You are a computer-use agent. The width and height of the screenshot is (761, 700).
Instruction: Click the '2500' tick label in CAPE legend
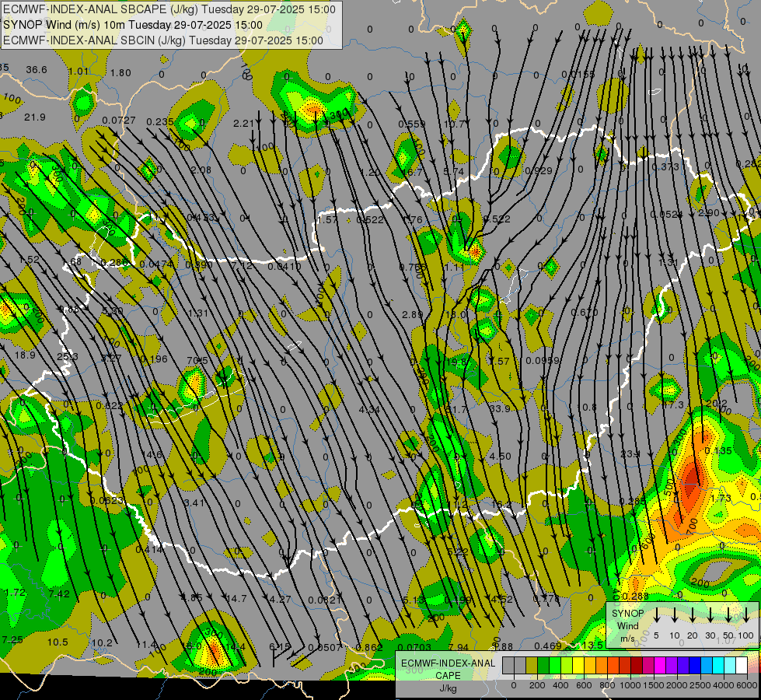tap(700, 685)
